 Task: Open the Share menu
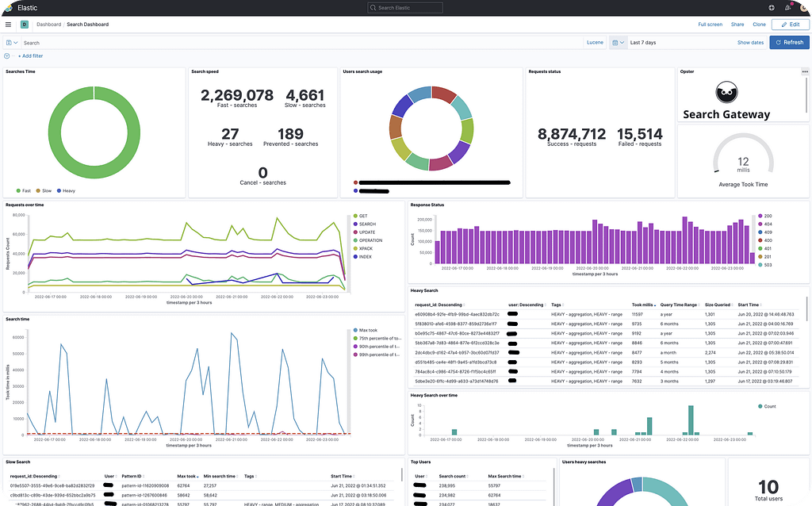click(737, 25)
